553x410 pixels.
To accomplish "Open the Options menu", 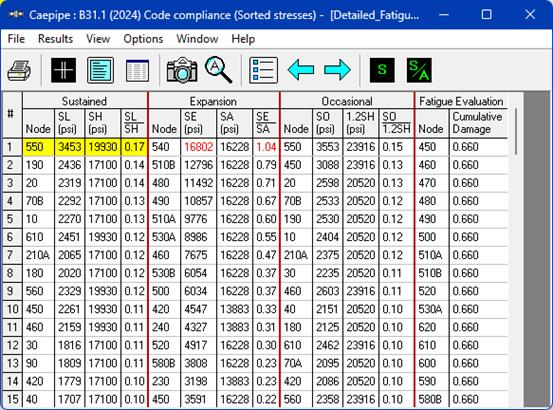I will pos(143,39).
